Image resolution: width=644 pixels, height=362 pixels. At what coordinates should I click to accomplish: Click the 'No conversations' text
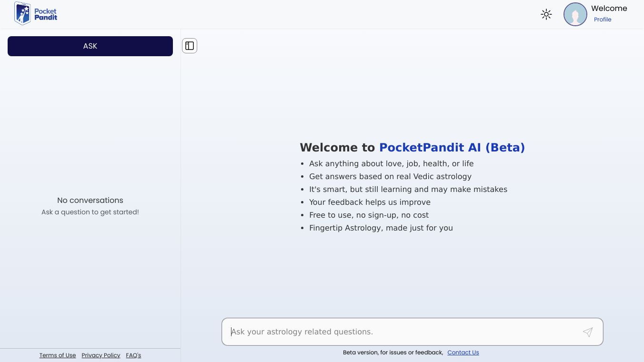click(x=90, y=201)
